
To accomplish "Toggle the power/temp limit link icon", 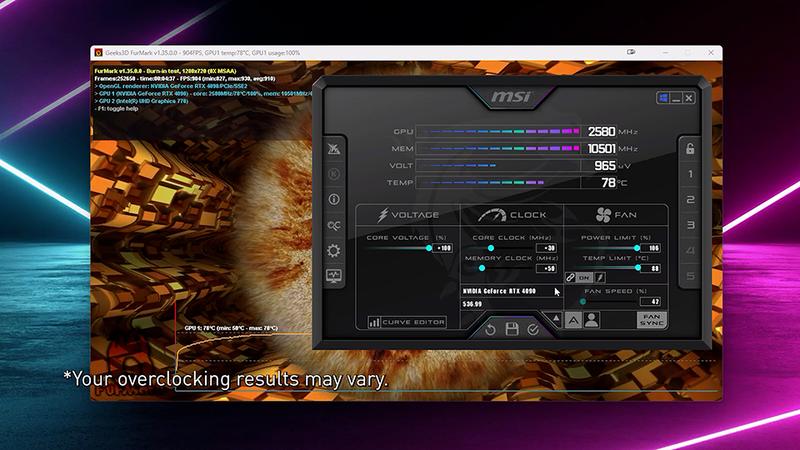I will tap(572, 277).
